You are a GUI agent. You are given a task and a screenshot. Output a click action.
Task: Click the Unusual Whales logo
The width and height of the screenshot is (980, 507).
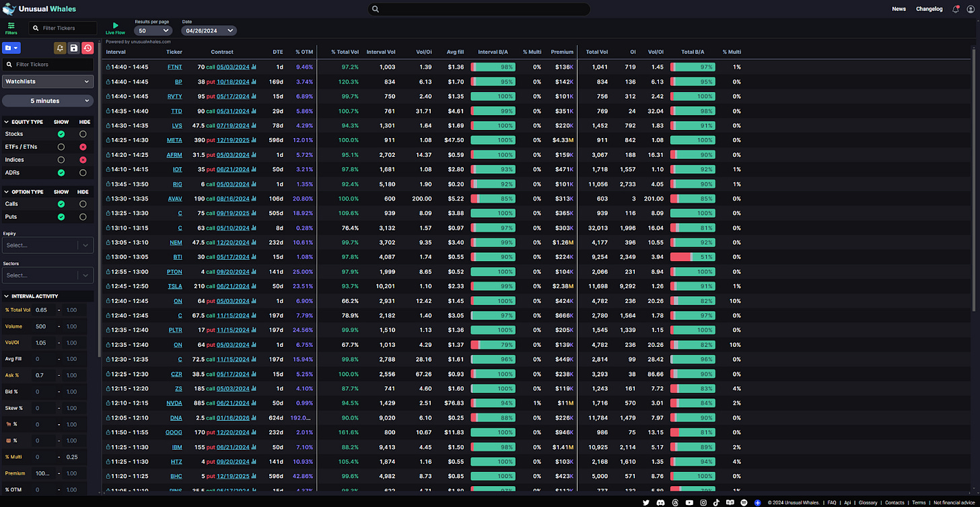click(40, 9)
